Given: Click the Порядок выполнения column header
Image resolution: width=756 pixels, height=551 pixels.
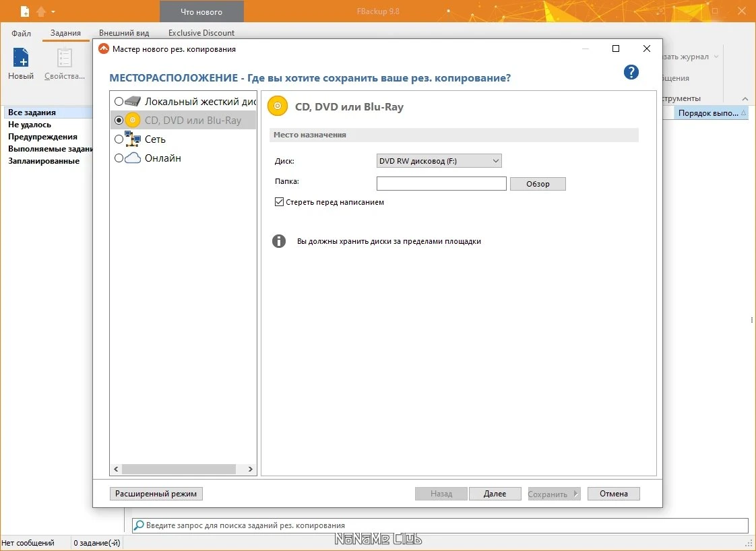Looking at the screenshot, I should 712,112.
